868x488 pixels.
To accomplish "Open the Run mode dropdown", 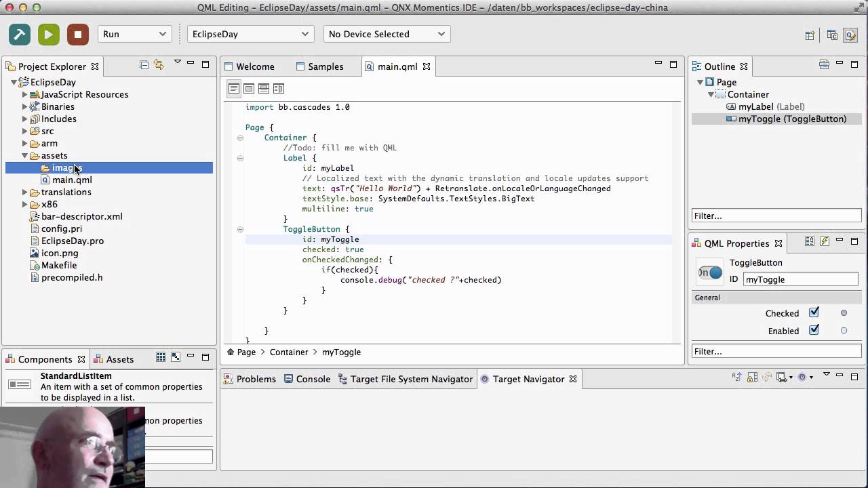I will 134,34.
